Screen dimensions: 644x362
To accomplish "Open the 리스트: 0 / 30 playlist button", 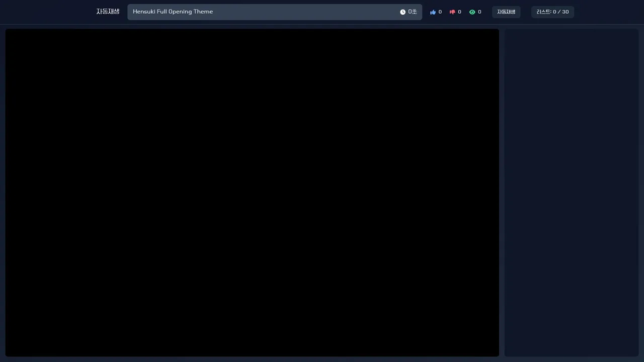I will [x=552, y=12].
